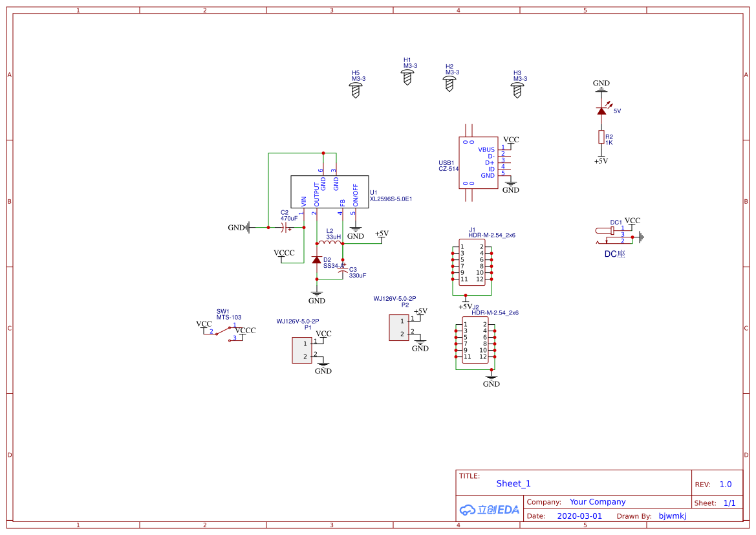The width and height of the screenshot is (756, 535).
Task: Select diode D2 SS34-A symbol
Action: (x=316, y=260)
